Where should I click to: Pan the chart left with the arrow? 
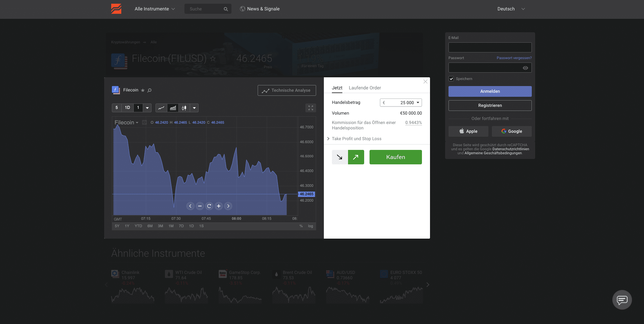pos(190,206)
